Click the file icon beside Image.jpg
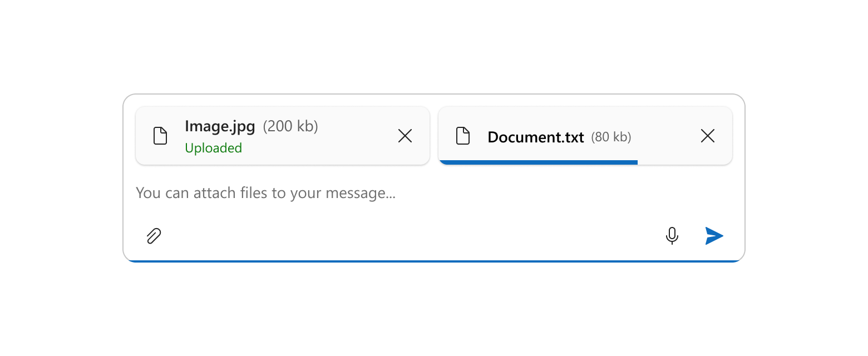This screenshot has height=356, width=868. pos(160,136)
